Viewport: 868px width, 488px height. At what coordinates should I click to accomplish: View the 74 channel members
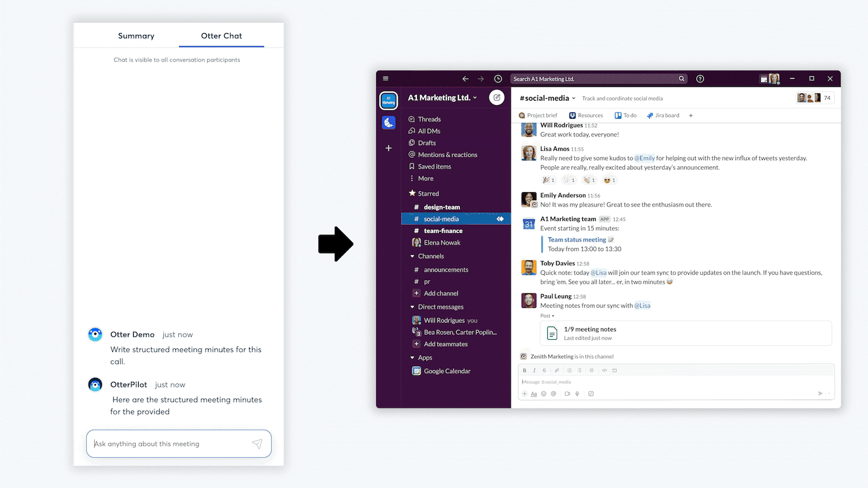pos(815,98)
